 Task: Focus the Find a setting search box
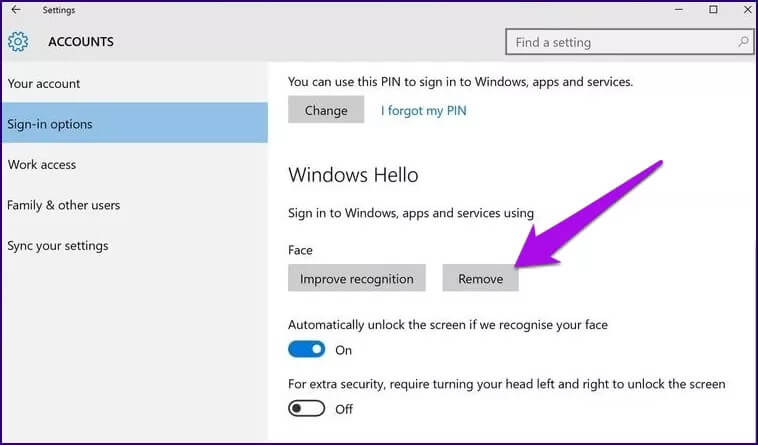coord(629,42)
